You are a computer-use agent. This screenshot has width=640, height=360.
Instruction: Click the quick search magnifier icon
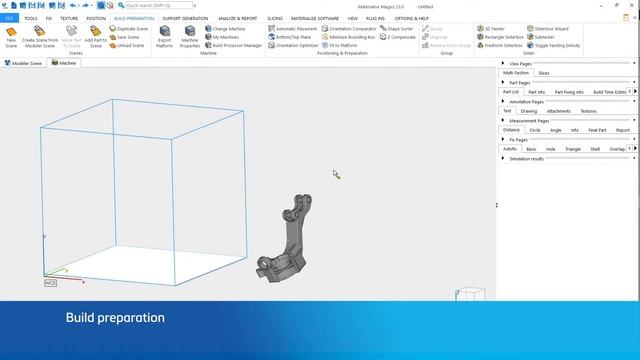121,6
